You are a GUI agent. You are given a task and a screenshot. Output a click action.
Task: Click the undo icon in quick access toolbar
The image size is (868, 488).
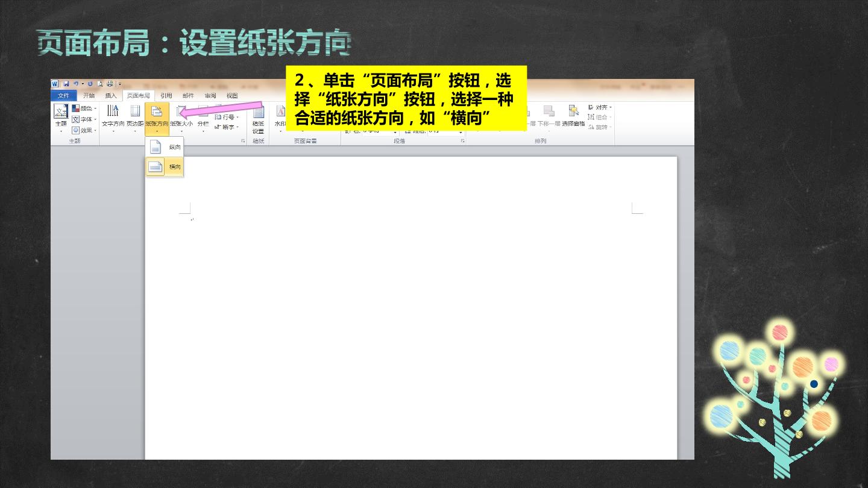(77, 84)
